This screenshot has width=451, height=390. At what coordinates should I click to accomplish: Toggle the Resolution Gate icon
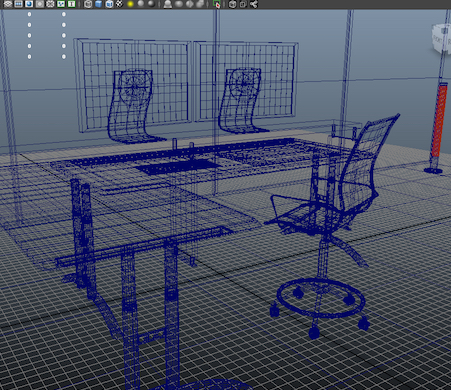click(29, 4)
